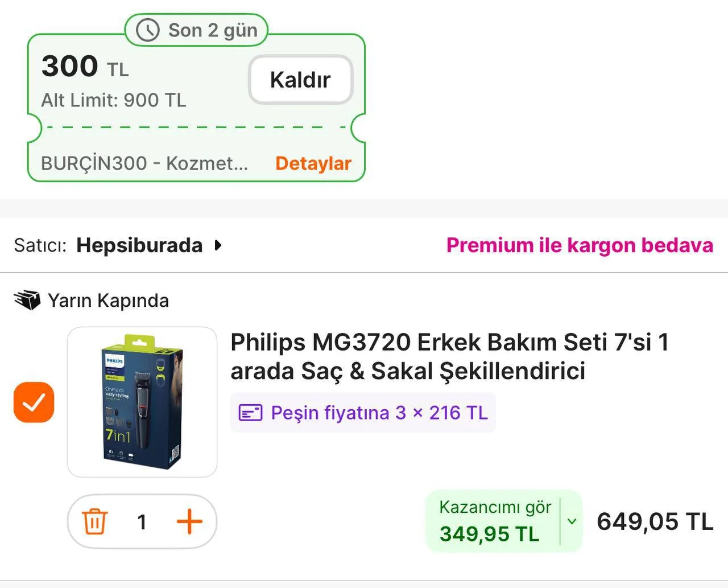Open coupon Detaylar link
This screenshot has height=588, width=728.
point(313,163)
